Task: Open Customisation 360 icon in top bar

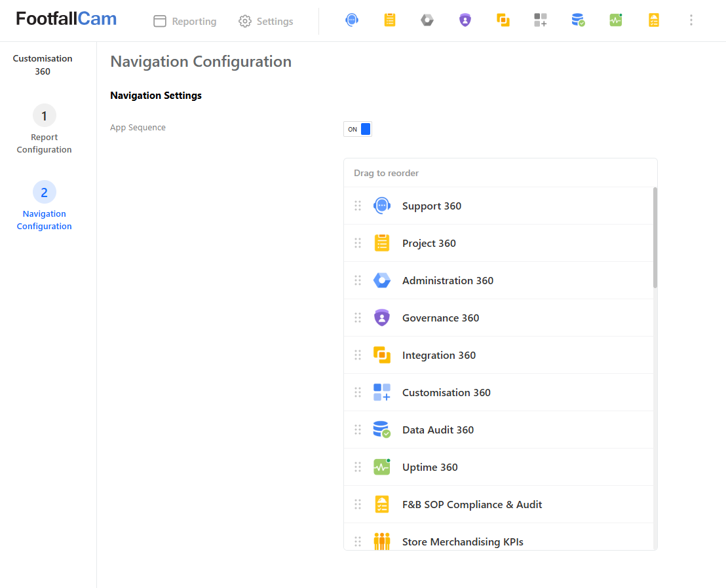Action: [541, 20]
